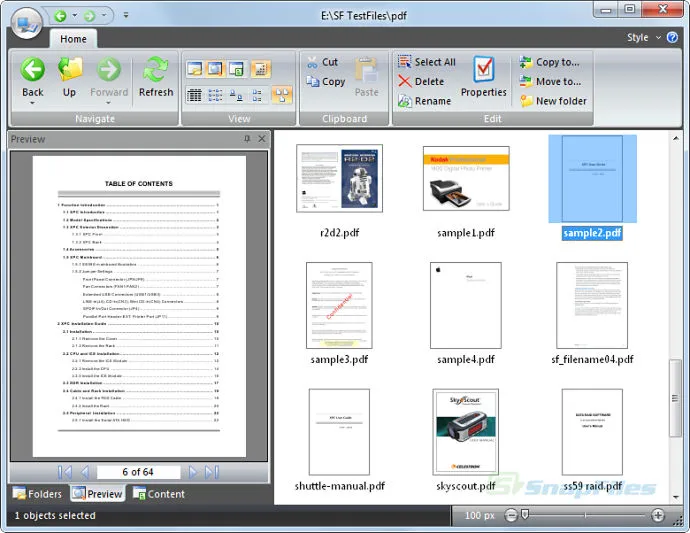This screenshot has height=533, width=690.
Task: Switch to the Folders bottom tab
Action: click(x=37, y=494)
